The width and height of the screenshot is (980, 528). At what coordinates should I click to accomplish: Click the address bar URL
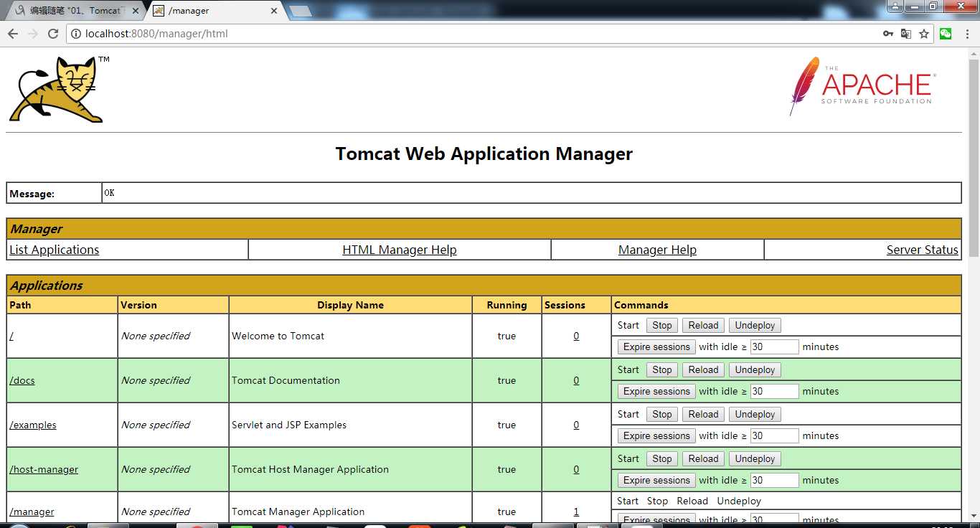(156, 34)
